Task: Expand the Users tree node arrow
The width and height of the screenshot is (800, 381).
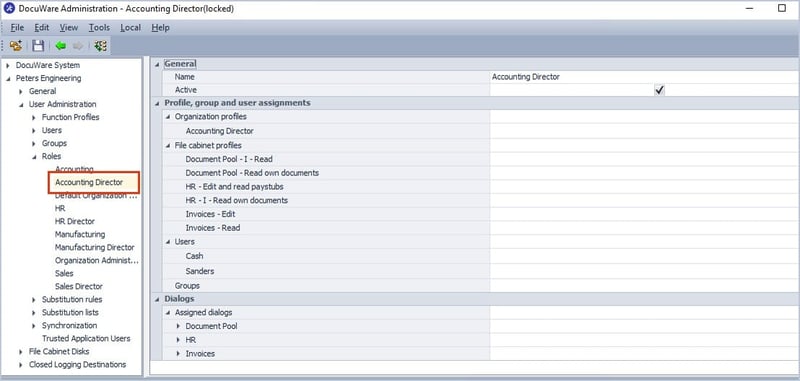Action: tap(34, 131)
